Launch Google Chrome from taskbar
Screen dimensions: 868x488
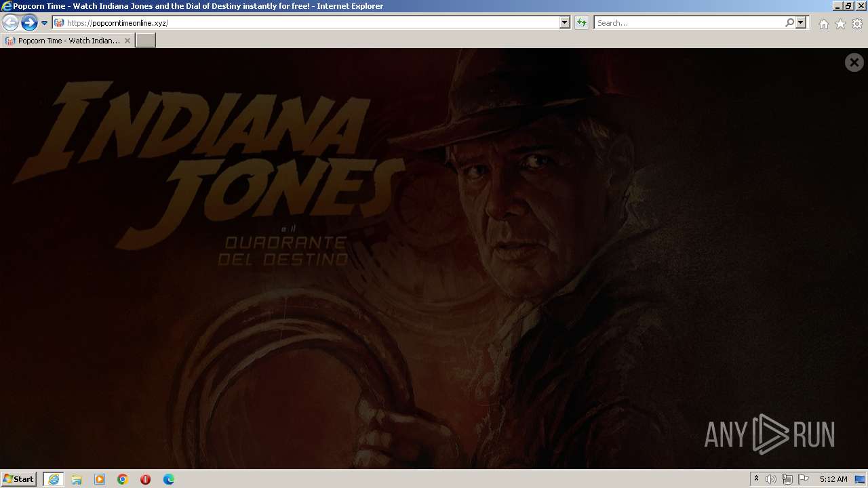[x=123, y=479]
